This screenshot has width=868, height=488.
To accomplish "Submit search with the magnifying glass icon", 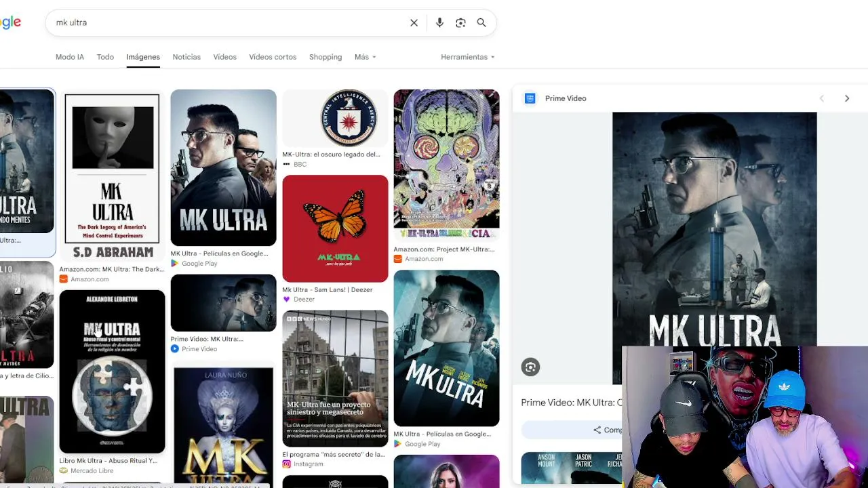I will 481,23.
